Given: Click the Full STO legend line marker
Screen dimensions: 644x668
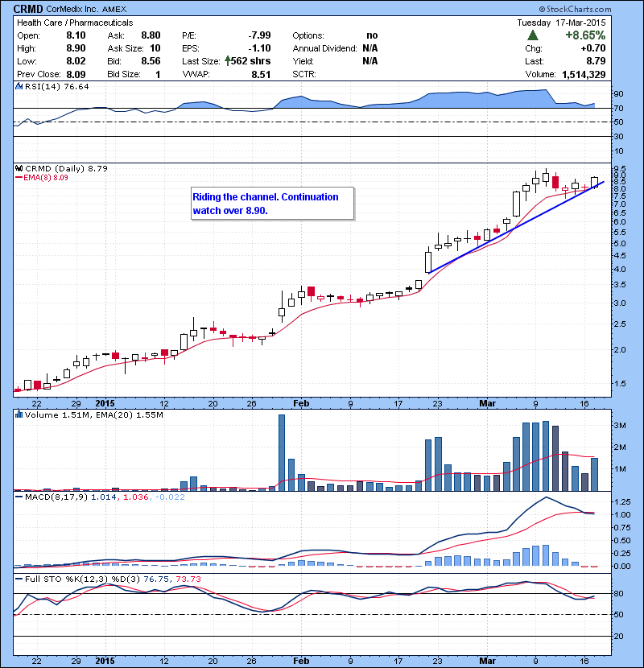Looking at the screenshot, I should [x=19, y=579].
